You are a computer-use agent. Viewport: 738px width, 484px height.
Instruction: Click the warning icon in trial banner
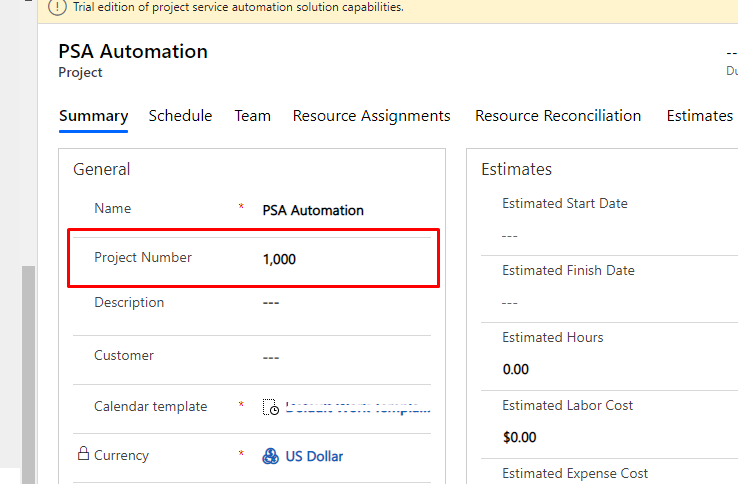point(58,7)
